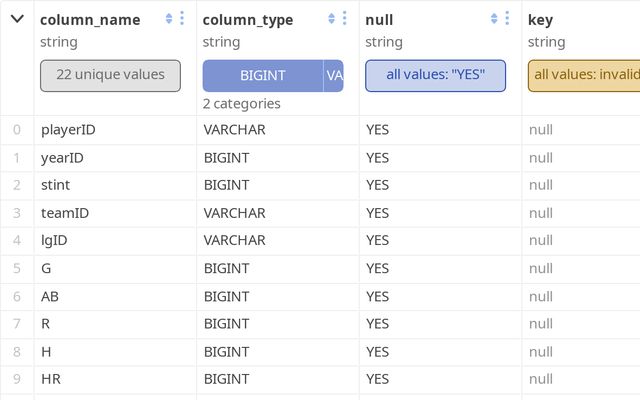Sort the column_name column
Viewport: 640px width, 400px height.
[x=169, y=19]
